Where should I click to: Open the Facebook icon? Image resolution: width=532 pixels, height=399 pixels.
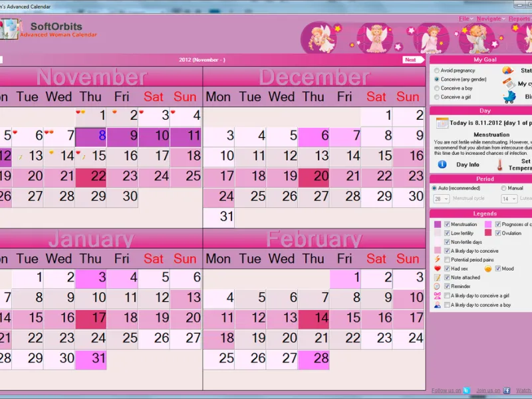point(507,390)
